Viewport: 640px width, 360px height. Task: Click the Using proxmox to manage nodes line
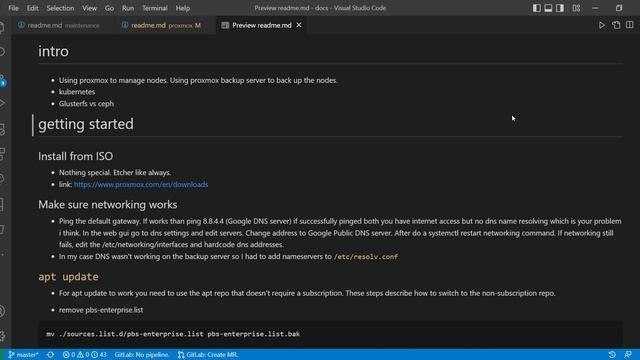[x=198, y=80]
